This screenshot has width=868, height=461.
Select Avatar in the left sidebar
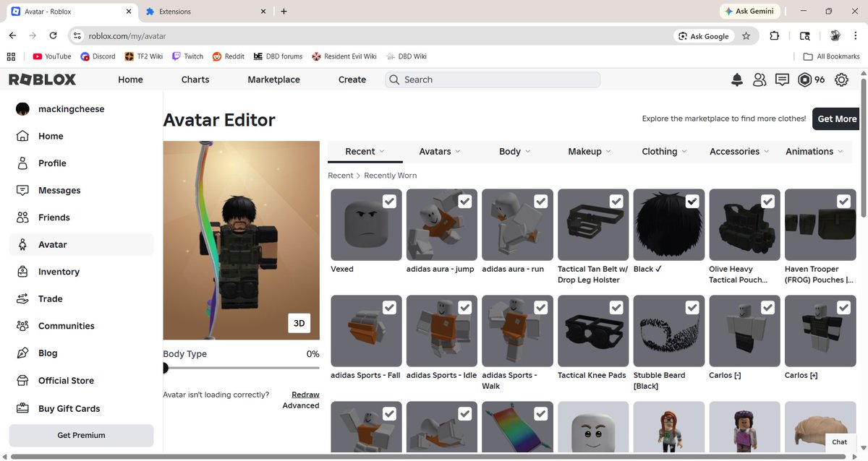(81, 244)
